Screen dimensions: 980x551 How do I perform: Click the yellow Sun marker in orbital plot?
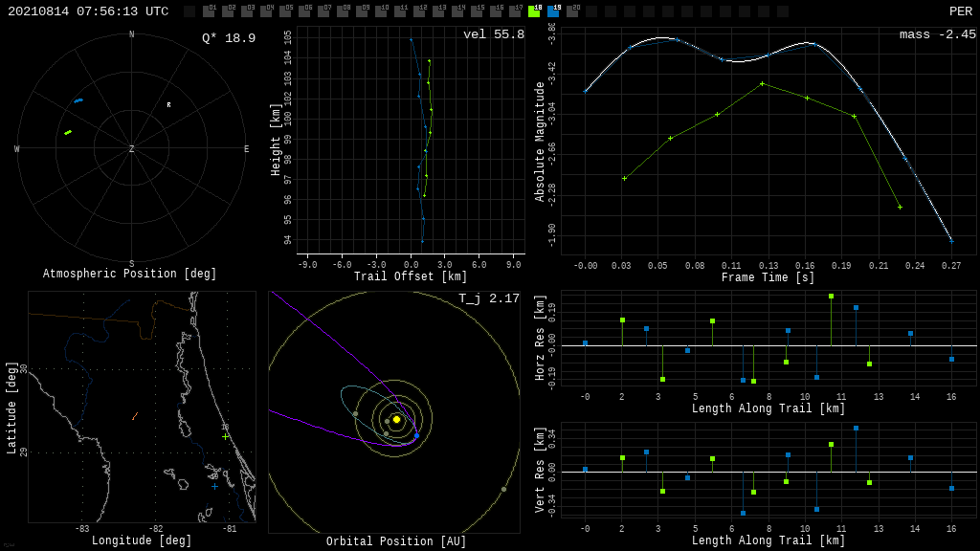click(396, 419)
